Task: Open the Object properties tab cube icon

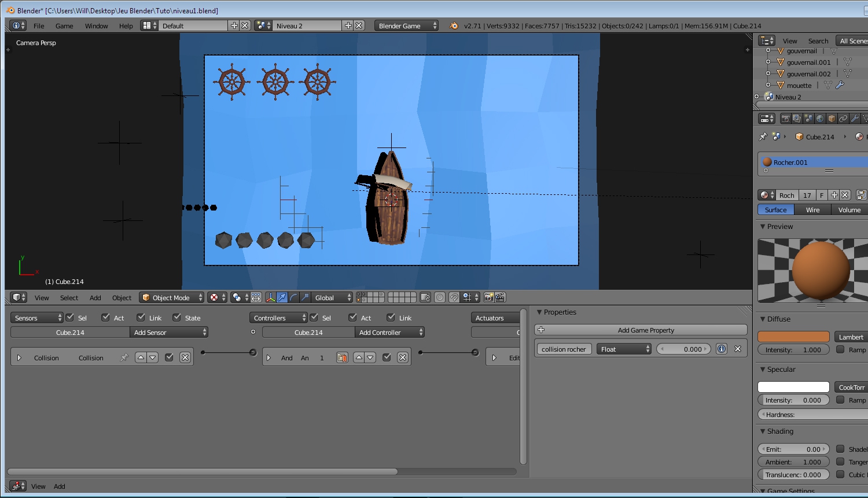Action: pos(832,119)
